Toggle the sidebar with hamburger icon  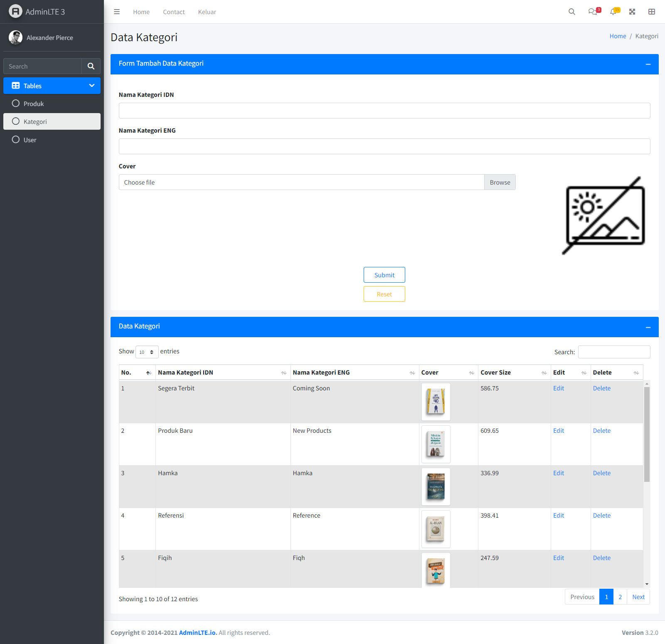[x=117, y=12]
